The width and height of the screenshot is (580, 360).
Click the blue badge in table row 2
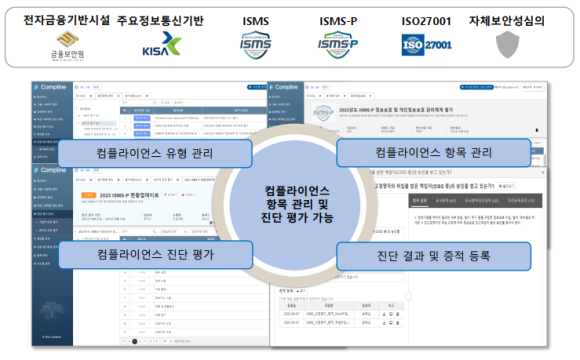(x=142, y=126)
